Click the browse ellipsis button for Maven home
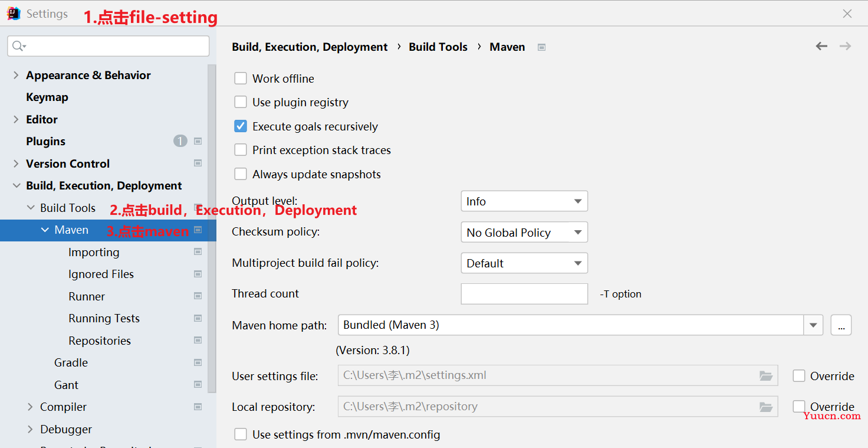Viewport: 868px width, 448px height. [841, 325]
